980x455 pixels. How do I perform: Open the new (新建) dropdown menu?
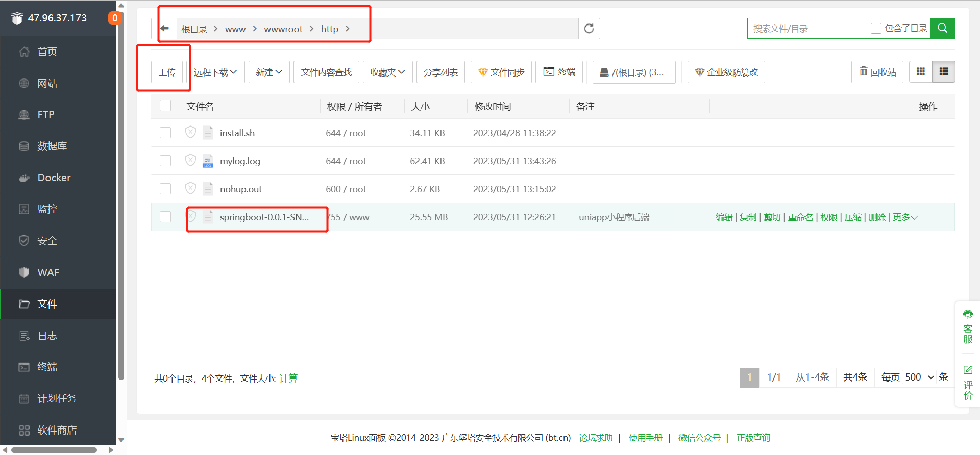click(x=269, y=72)
